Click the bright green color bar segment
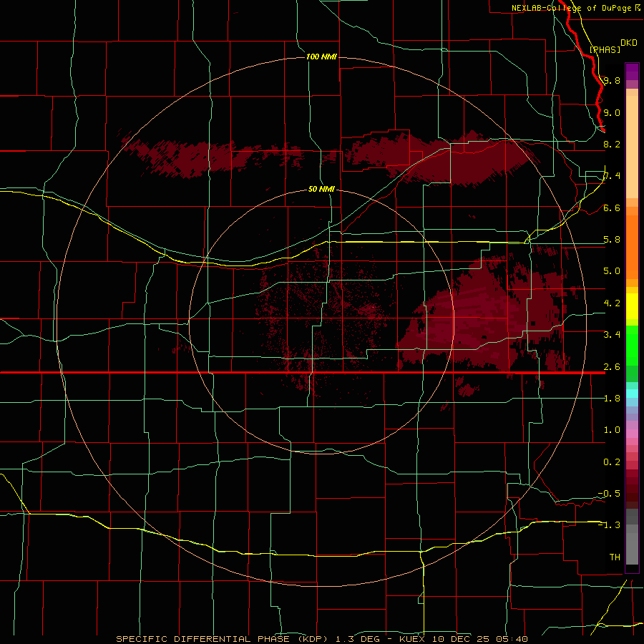The image size is (644, 644). 632,345
